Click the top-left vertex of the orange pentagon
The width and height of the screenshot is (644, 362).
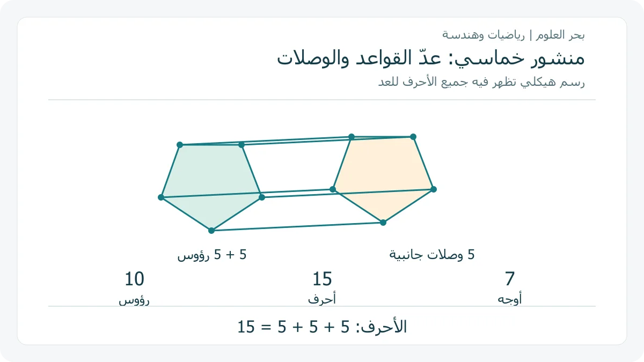coord(352,137)
